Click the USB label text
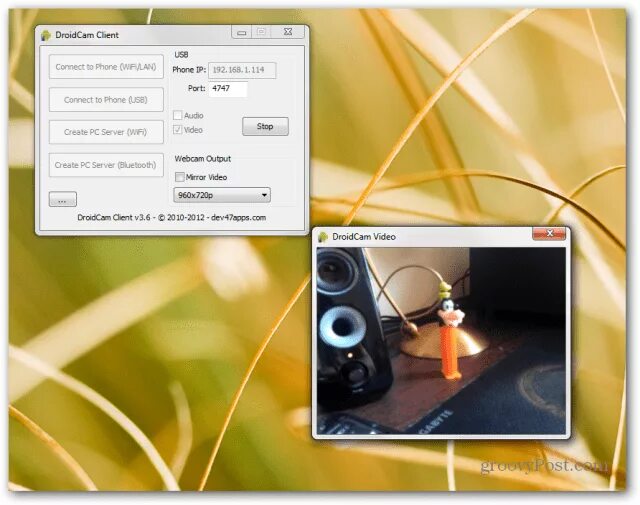 [x=182, y=55]
